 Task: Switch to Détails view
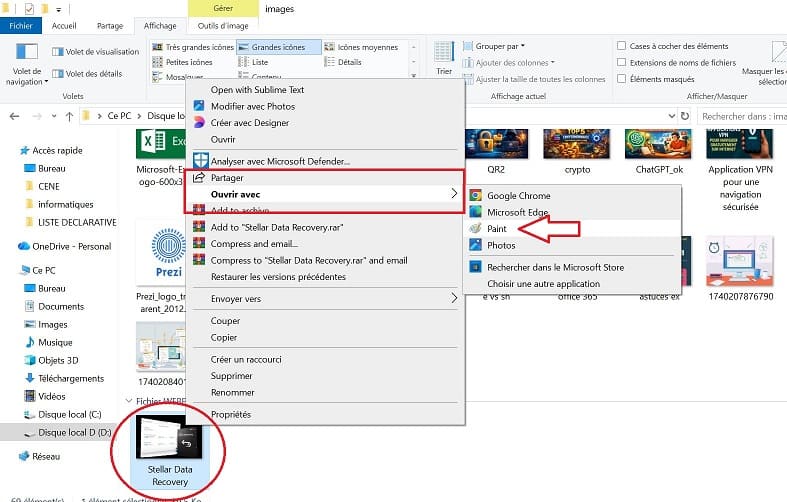(343, 62)
